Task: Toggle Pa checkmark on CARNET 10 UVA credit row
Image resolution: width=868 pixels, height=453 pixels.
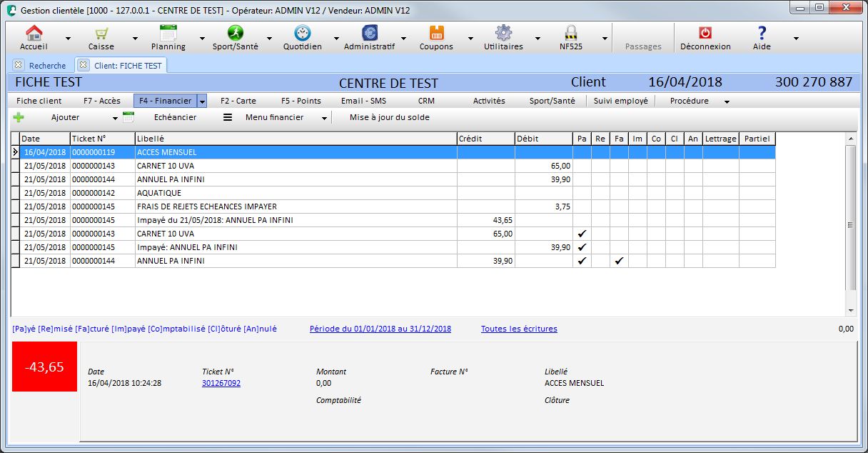Action: click(x=582, y=234)
